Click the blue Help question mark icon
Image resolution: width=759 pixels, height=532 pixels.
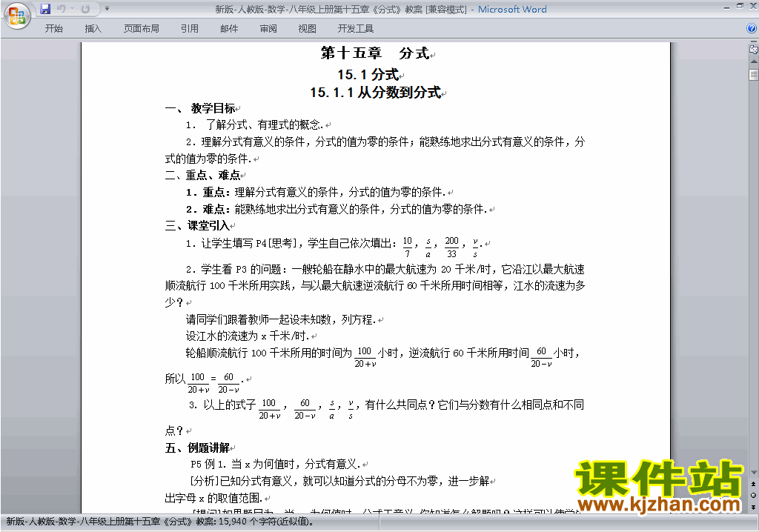752,29
